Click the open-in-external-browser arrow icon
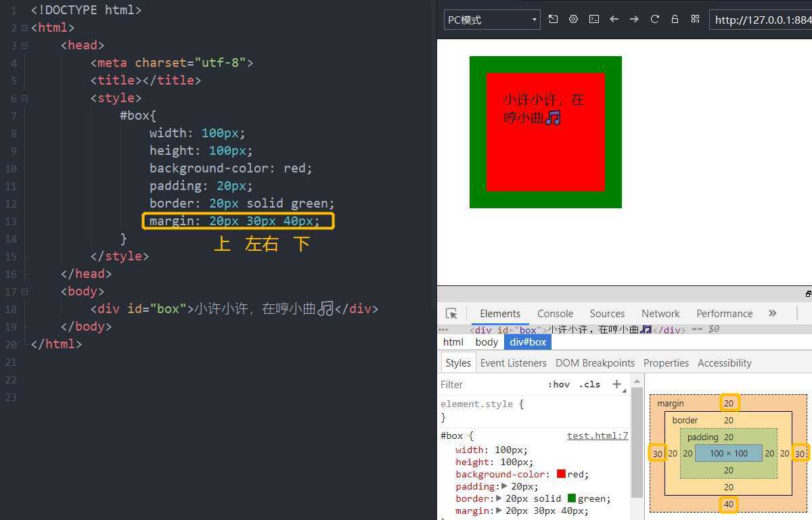 tap(554, 20)
